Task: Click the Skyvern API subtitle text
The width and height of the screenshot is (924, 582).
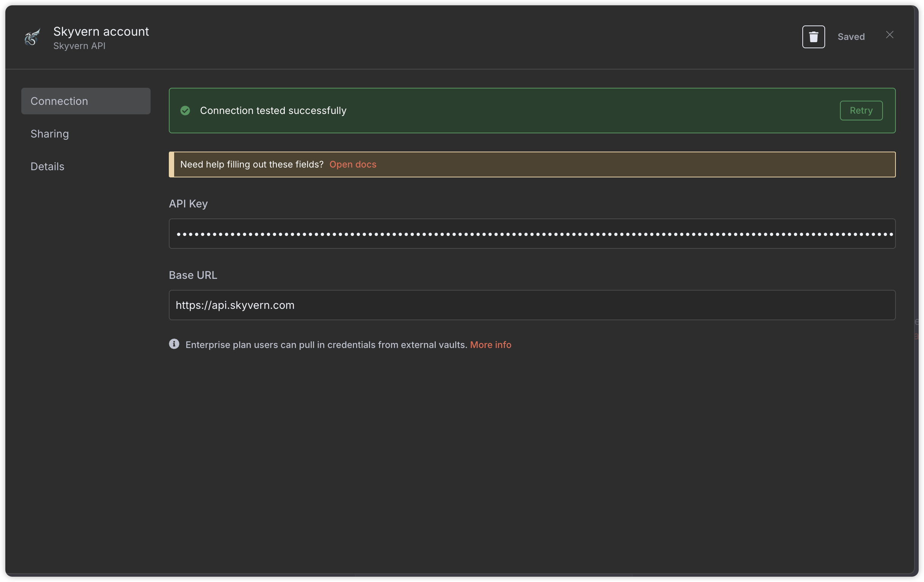Action: point(79,46)
